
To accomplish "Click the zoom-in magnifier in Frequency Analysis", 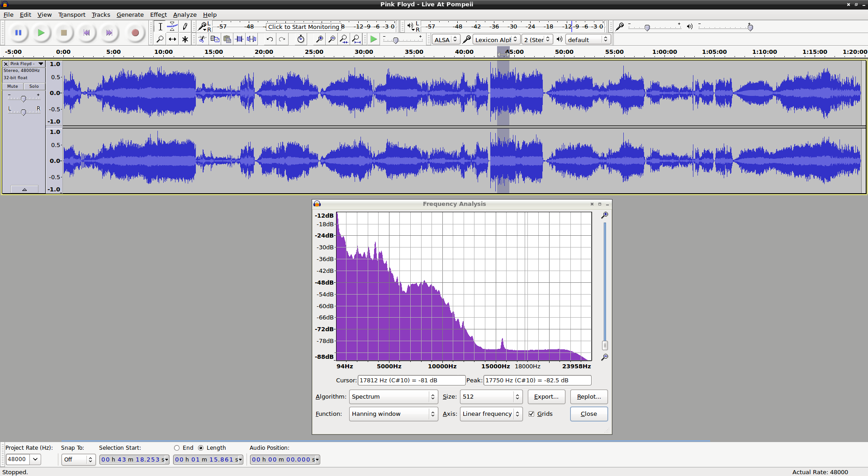I will tap(604, 215).
